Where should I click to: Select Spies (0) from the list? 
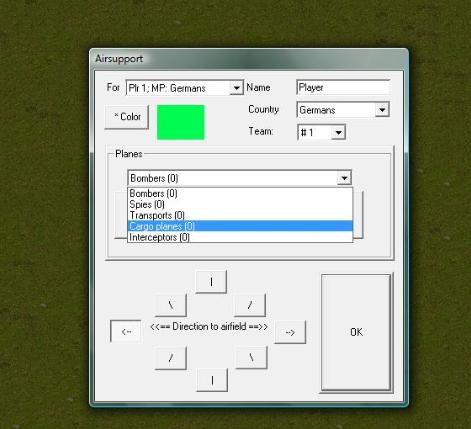pyautogui.click(x=240, y=204)
